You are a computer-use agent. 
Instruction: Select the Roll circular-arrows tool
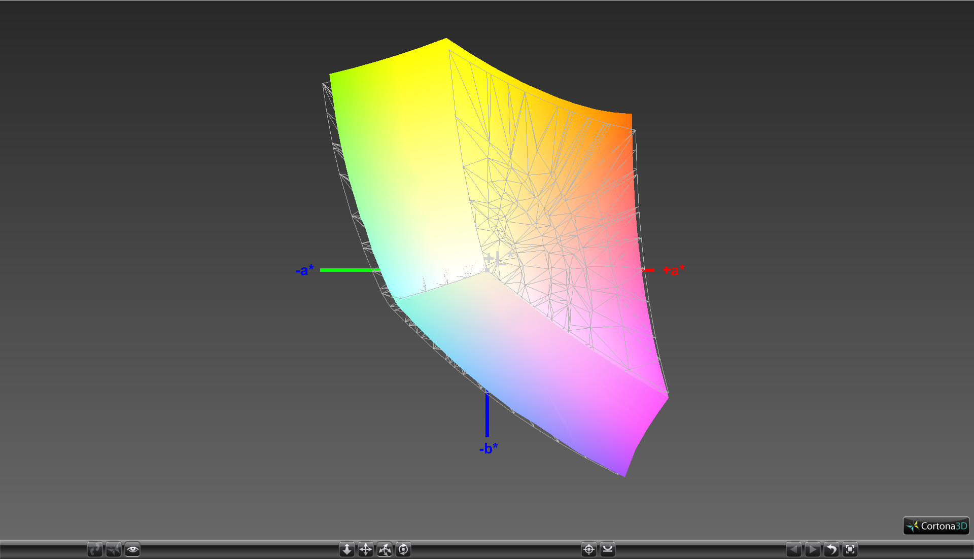(403, 549)
